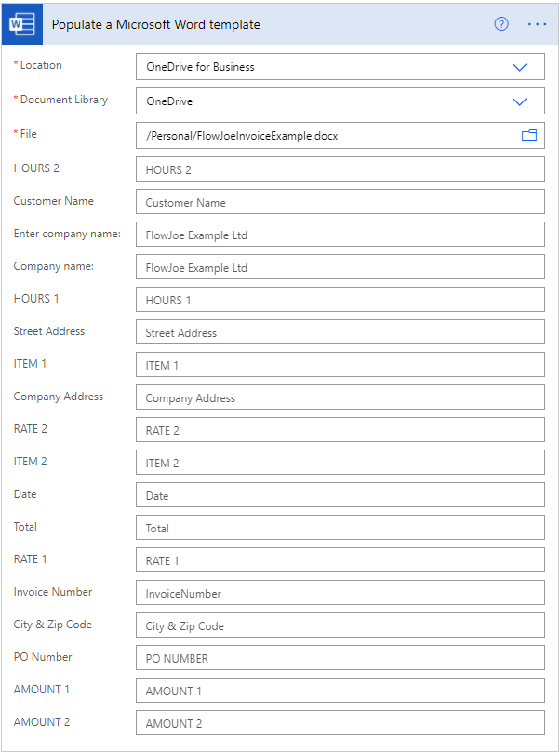Screen dimensions: 560x753
Task: Click the City & Zip Code field
Action: coord(340,625)
